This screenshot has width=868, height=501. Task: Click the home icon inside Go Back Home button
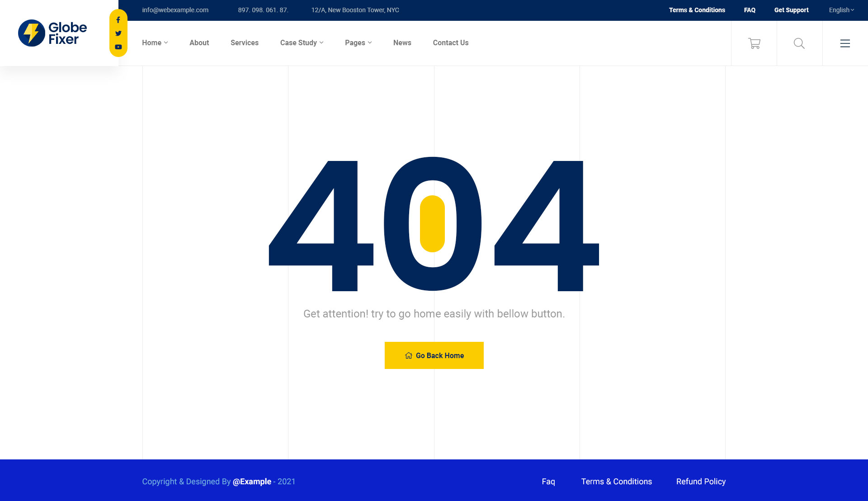[x=408, y=355]
